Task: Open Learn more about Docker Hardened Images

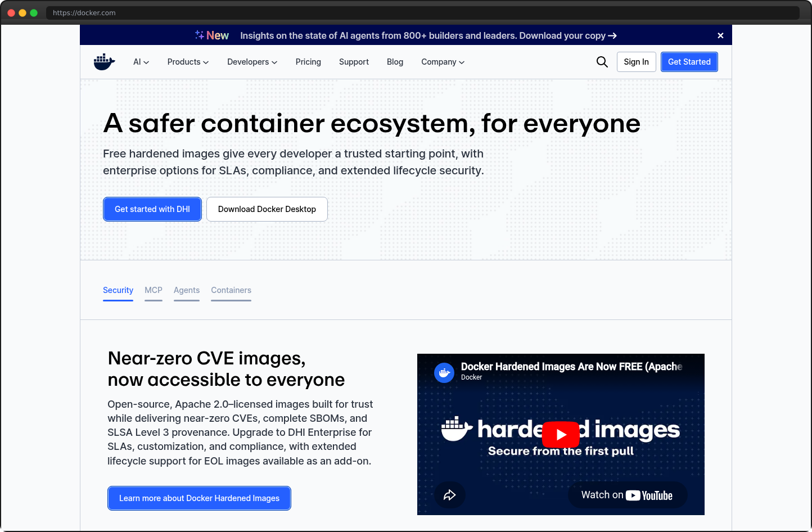Action: pyautogui.click(x=199, y=498)
